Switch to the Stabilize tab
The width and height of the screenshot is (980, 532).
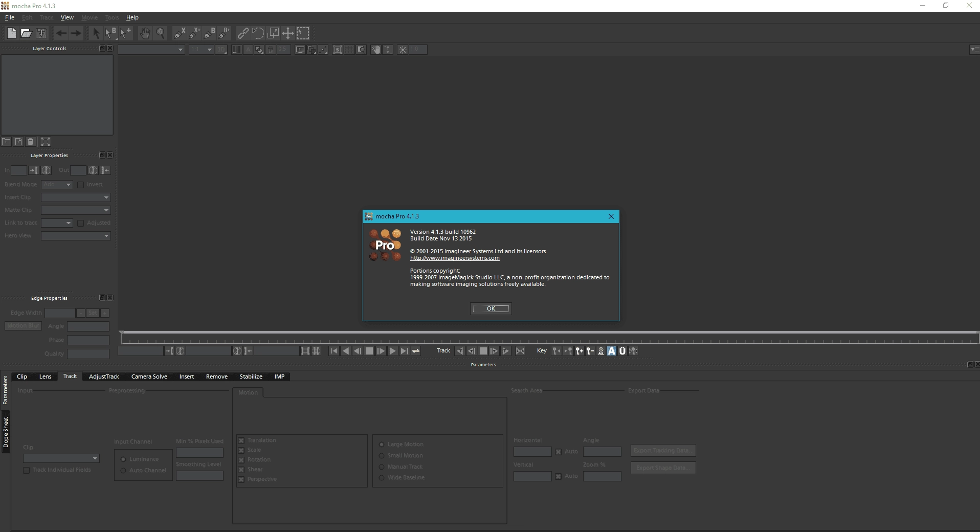[x=251, y=376]
